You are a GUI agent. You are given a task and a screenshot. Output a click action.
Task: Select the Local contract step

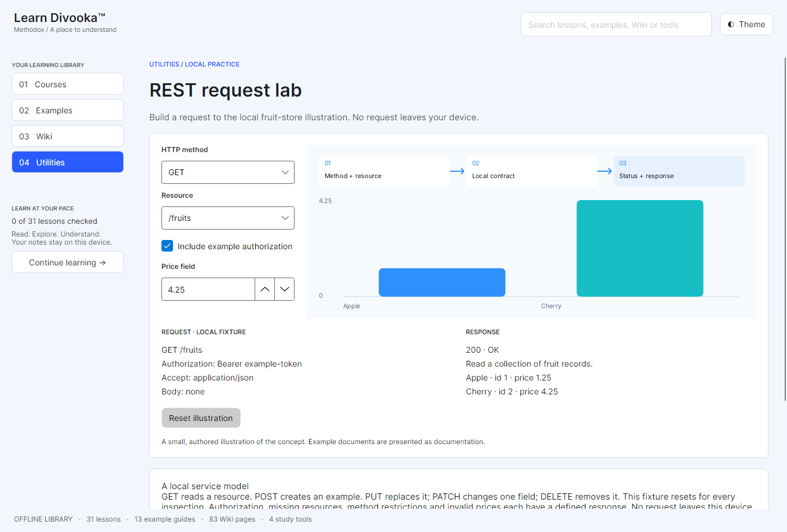click(x=531, y=171)
